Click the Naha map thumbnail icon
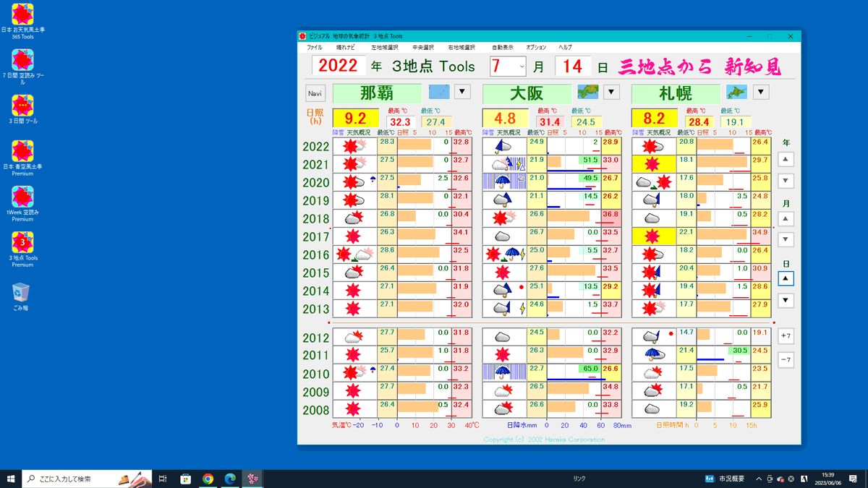The height and width of the screenshot is (488, 868). tap(439, 92)
